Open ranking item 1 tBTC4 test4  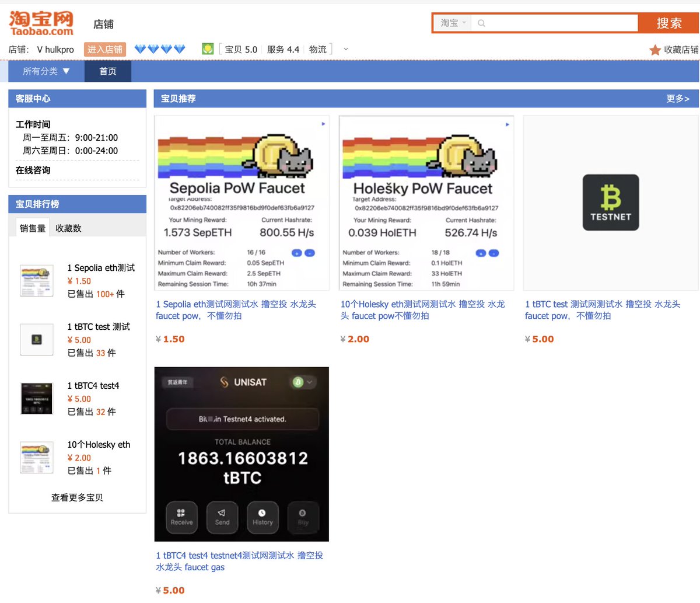[93, 386]
